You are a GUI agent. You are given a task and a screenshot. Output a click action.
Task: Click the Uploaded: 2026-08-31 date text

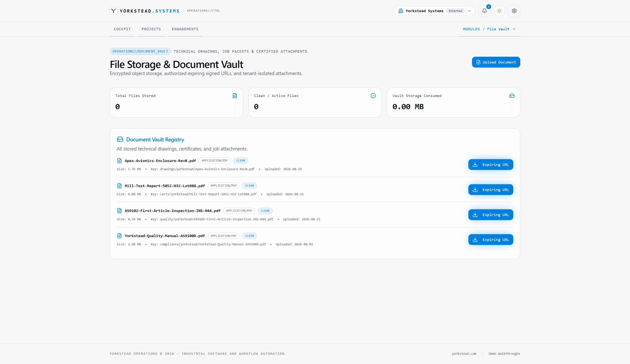tap(301, 219)
